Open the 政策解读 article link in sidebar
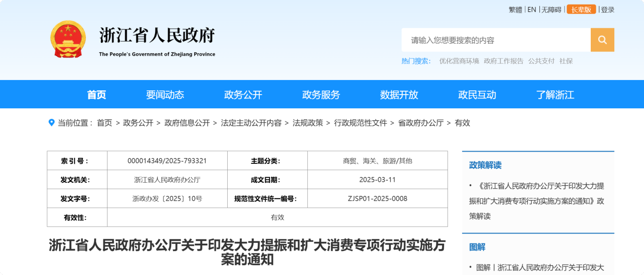The image size is (644, 275). (x=537, y=201)
